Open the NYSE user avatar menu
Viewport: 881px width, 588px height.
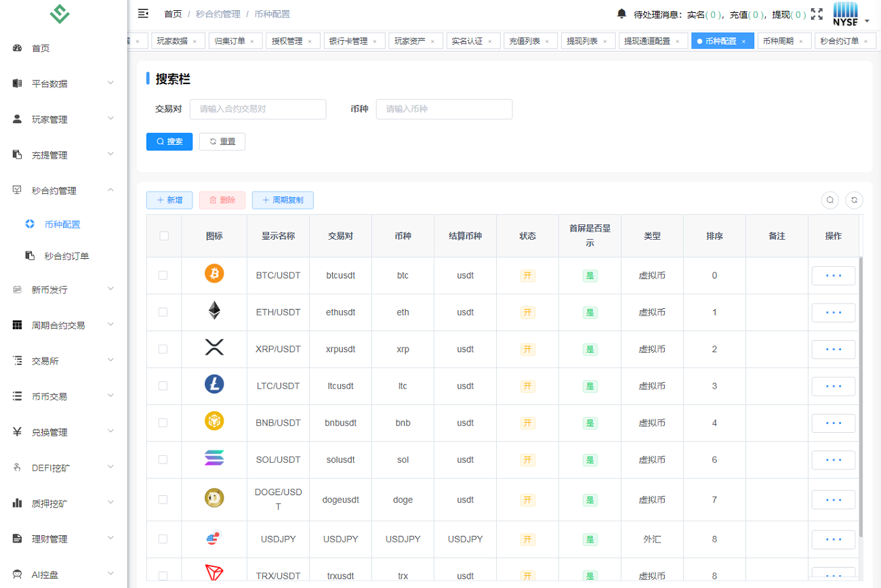click(849, 14)
